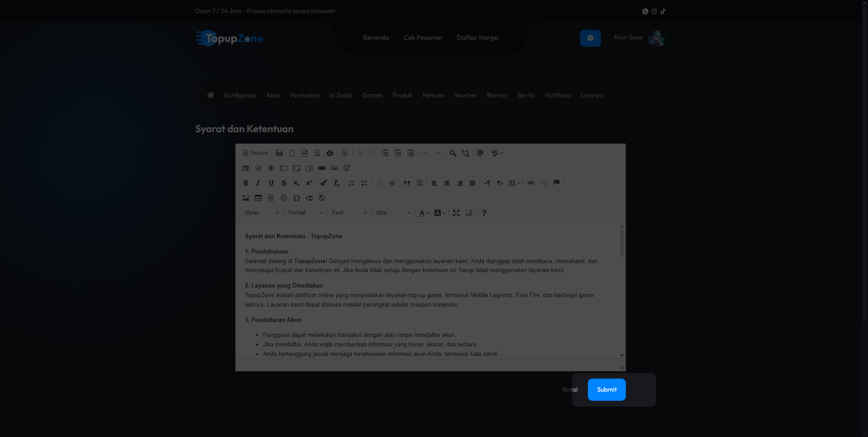Image resolution: width=868 pixels, height=437 pixels.
Task: Toggle Strikethrough formatting
Action: [x=284, y=183]
